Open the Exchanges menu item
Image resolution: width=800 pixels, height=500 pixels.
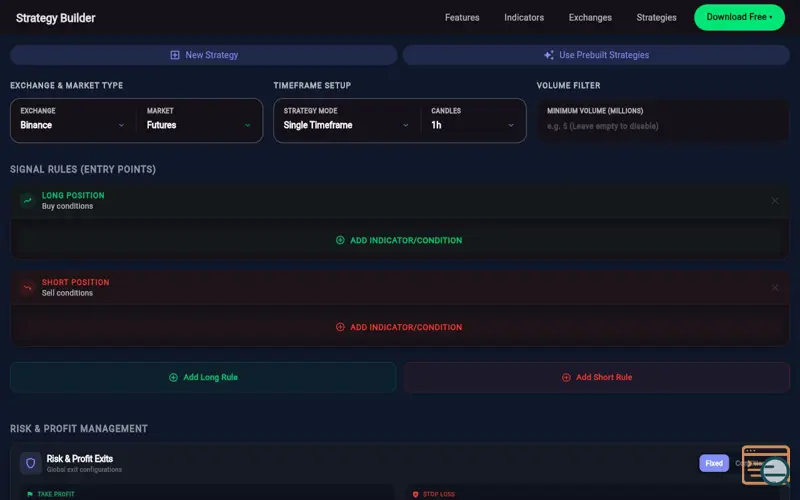(x=590, y=17)
